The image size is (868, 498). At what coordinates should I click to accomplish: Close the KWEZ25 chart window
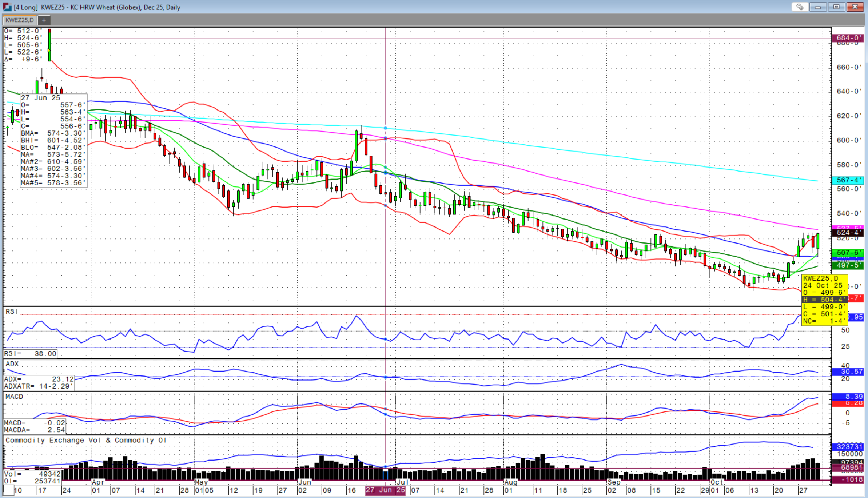[x=855, y=7]
